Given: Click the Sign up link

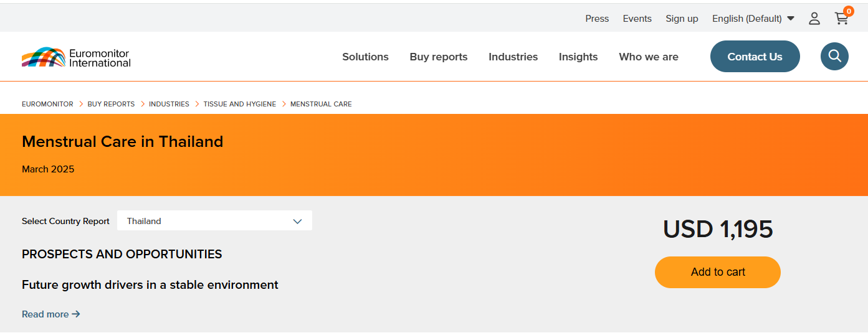Looking at the screenshot, I should 682,19.
